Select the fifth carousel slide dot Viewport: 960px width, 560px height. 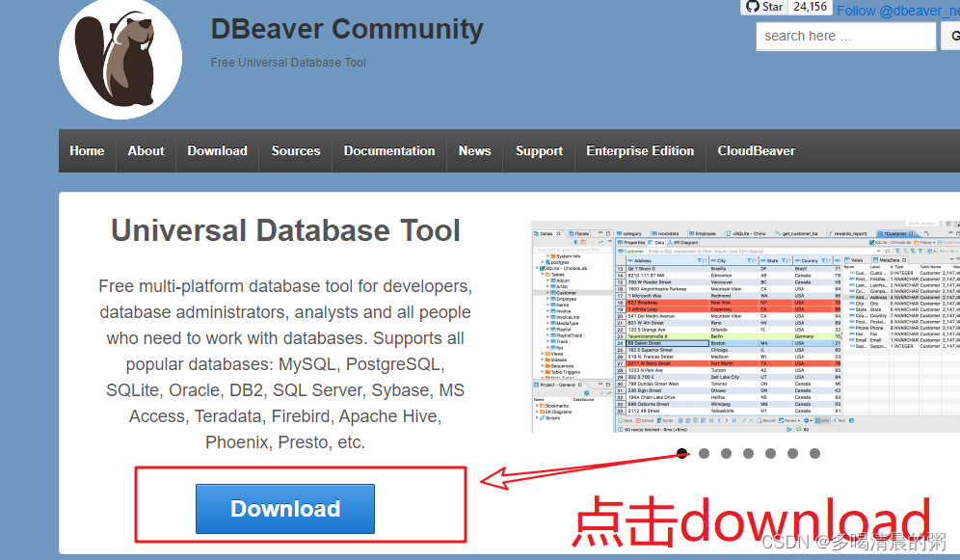point(770,454)
